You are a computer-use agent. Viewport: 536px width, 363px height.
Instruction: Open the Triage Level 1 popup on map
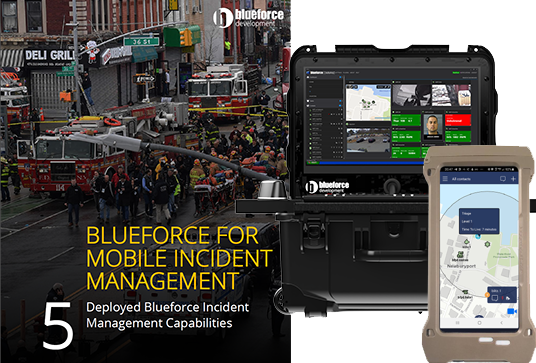click(x=479, y=221)
